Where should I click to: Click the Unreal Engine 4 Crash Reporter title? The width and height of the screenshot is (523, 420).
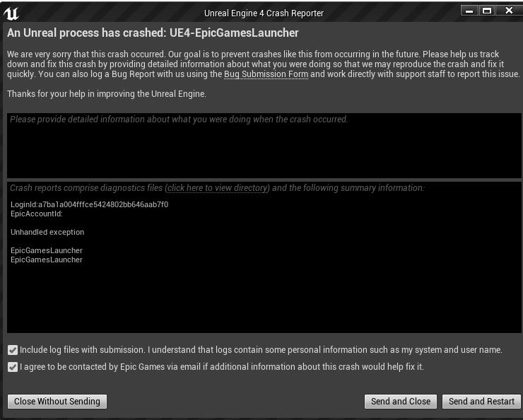(264, 13)
